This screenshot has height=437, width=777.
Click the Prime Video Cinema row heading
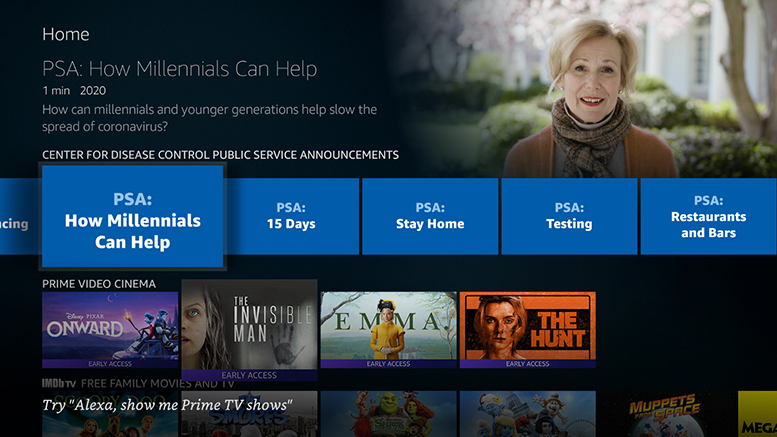99,284
